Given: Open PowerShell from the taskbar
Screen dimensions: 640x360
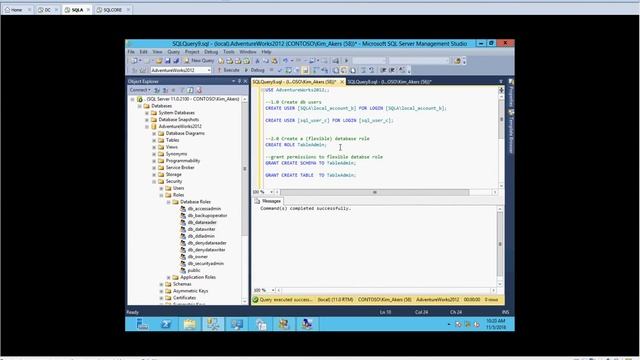Looking at the screenshot, I should [166, 324].
